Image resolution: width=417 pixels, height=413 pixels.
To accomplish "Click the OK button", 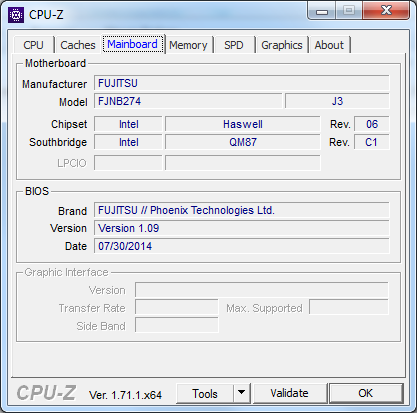I will [366, 393].
